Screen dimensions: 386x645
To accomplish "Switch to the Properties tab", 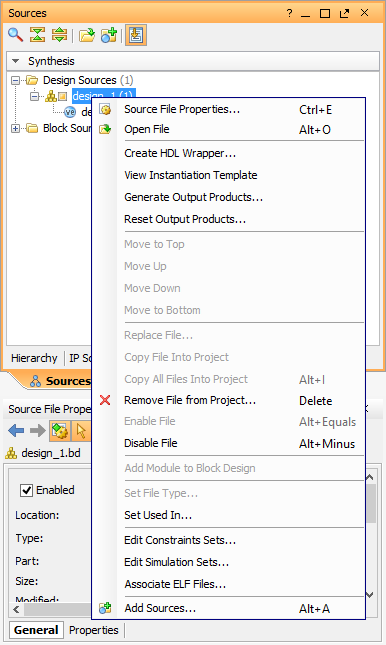I will click(93, 630).
